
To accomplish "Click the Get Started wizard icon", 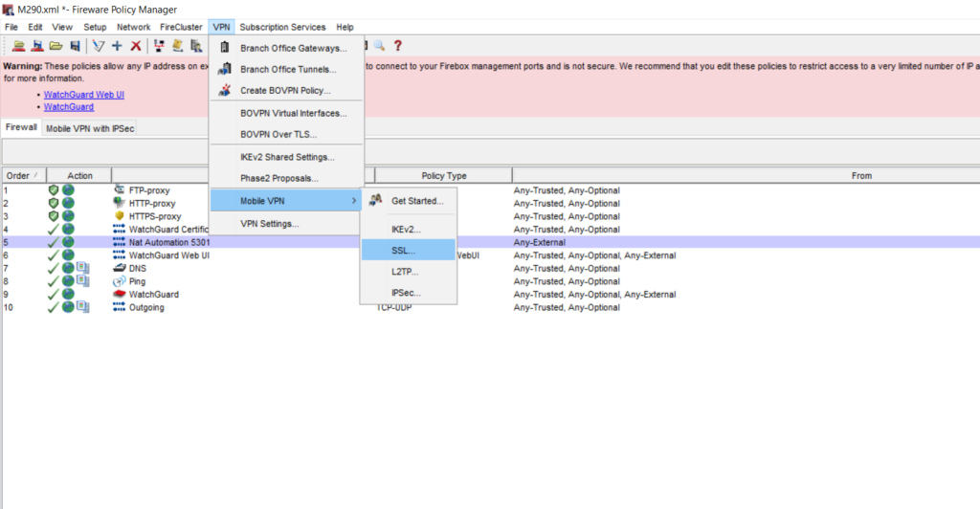I will pos(375,201).
